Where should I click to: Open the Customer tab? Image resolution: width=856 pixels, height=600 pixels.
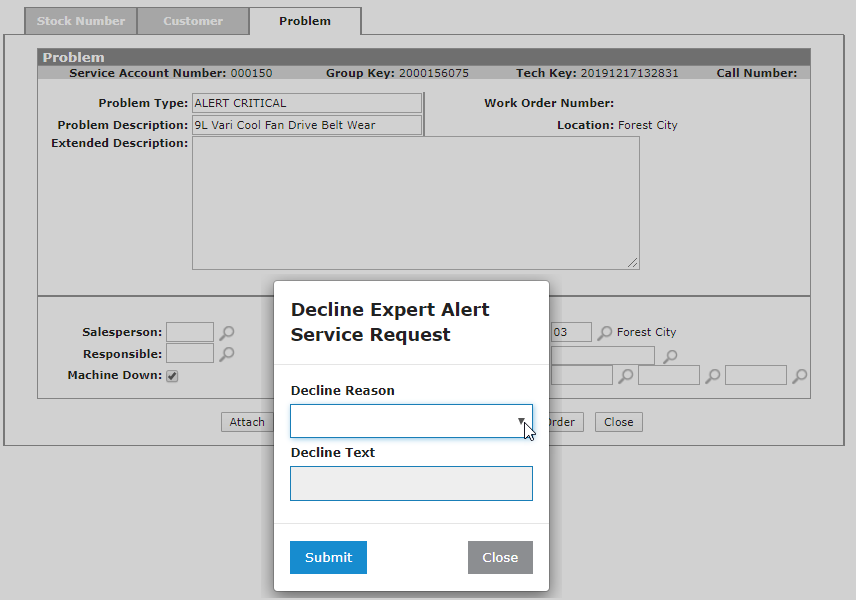193,21
